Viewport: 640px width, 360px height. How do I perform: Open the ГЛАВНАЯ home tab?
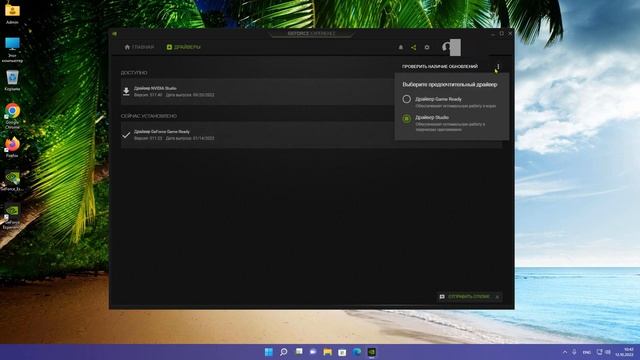pyautogui.click(x=139, y=47)
